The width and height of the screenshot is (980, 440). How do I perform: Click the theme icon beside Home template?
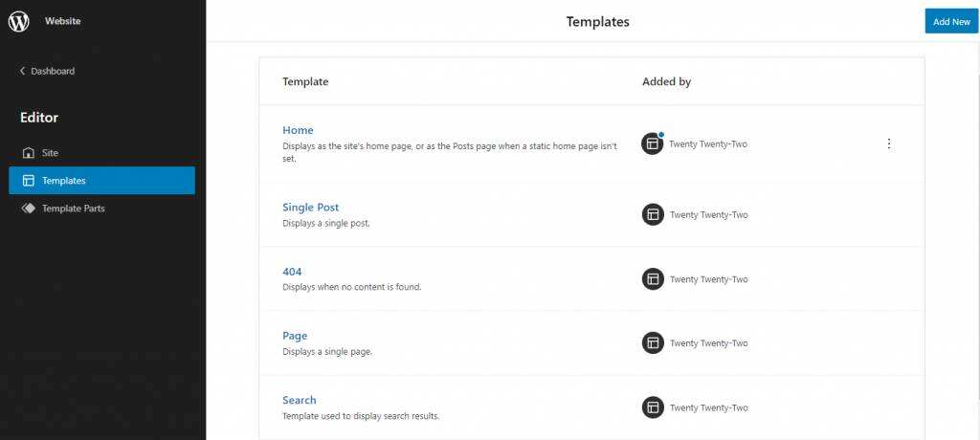pos(653,144)
